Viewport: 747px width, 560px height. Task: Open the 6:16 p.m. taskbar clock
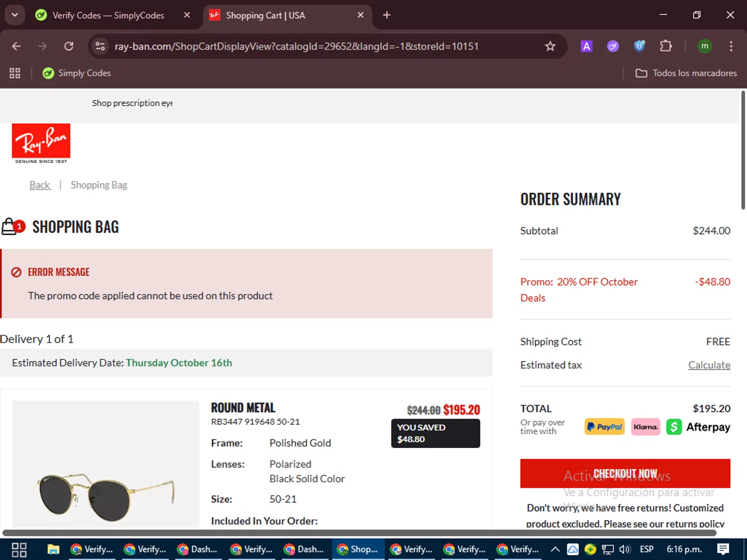click(684, 550)
